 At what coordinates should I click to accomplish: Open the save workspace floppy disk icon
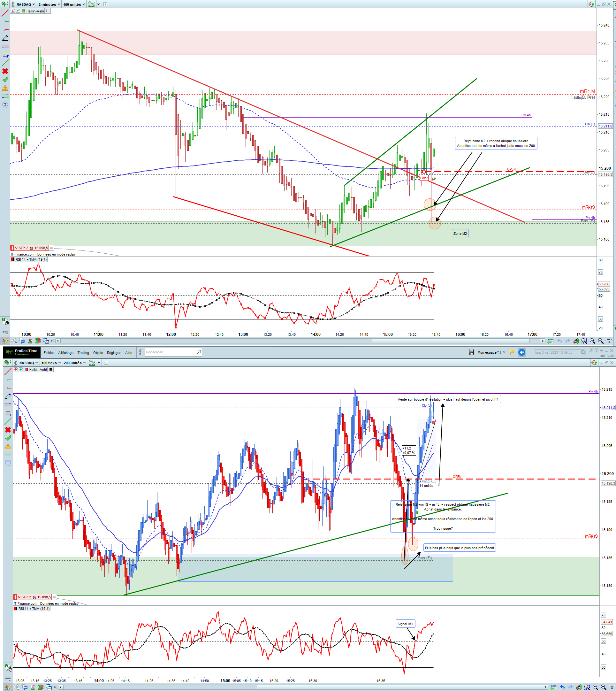[x=471, y=352]
